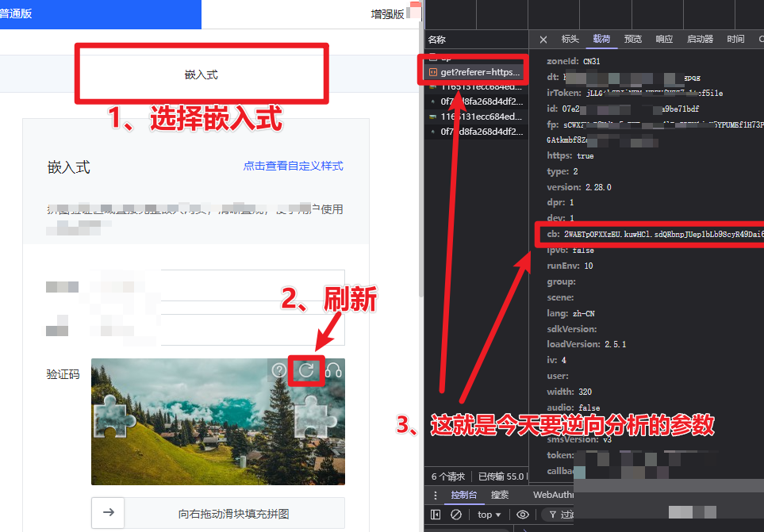The image size is (764, 532).
Task: Switch to the 普通版 tab
Action: [x=16, y=13]
